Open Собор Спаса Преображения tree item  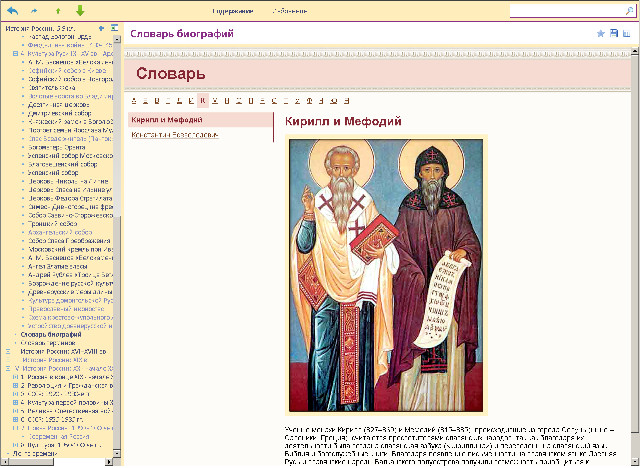pyautogui.click(x=69, y=241)
